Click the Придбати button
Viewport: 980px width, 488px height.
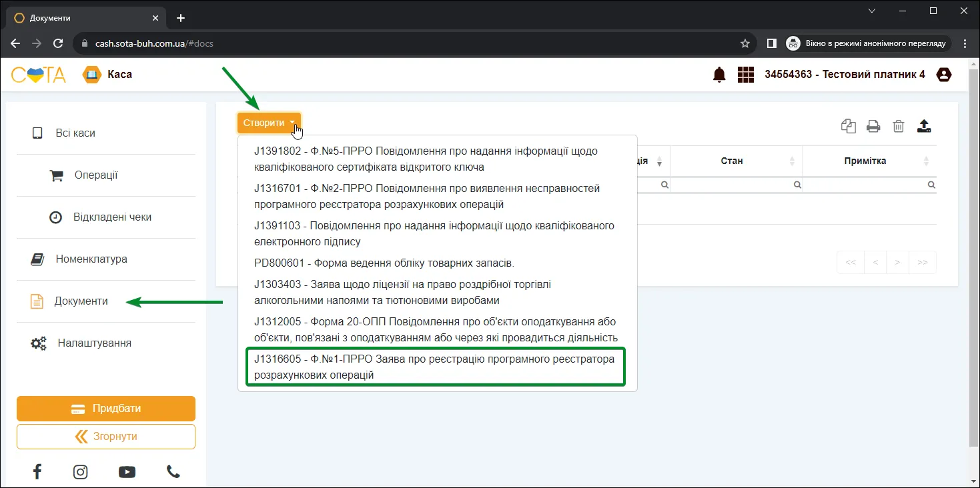click(x=106, y=409)
